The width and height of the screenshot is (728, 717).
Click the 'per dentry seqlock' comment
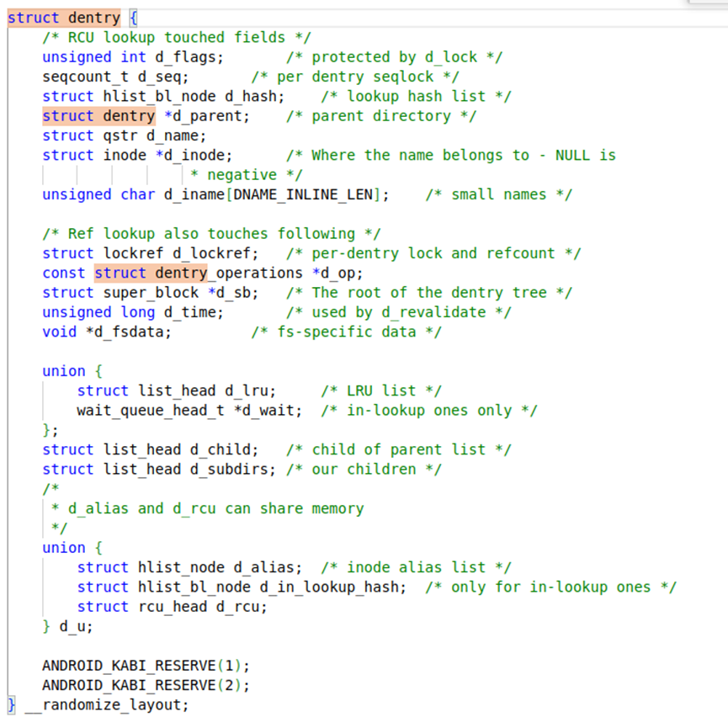click(x=355, y=77)
